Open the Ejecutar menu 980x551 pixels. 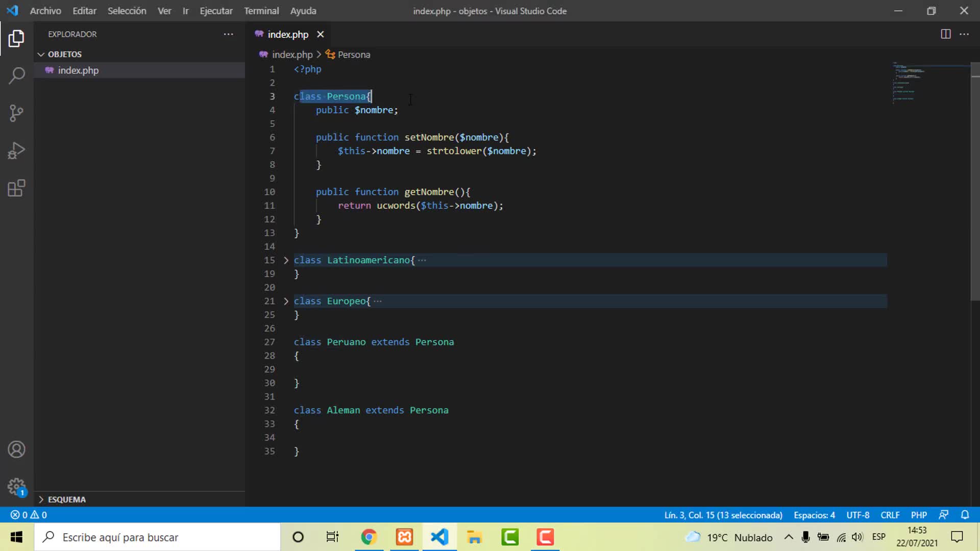[x=216, y=11]
